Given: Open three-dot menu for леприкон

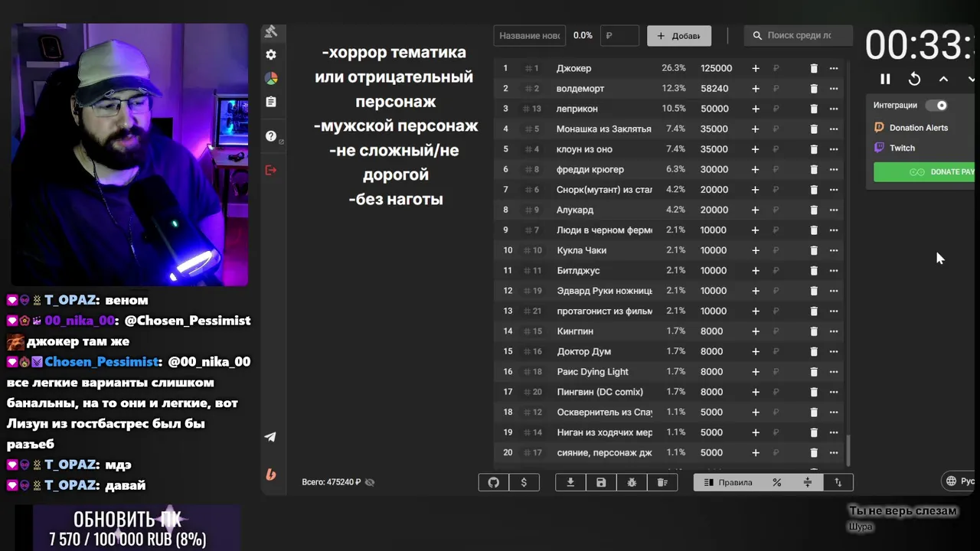Looking at the screenshot, I should pyautogui.click(x=834, y=109).
